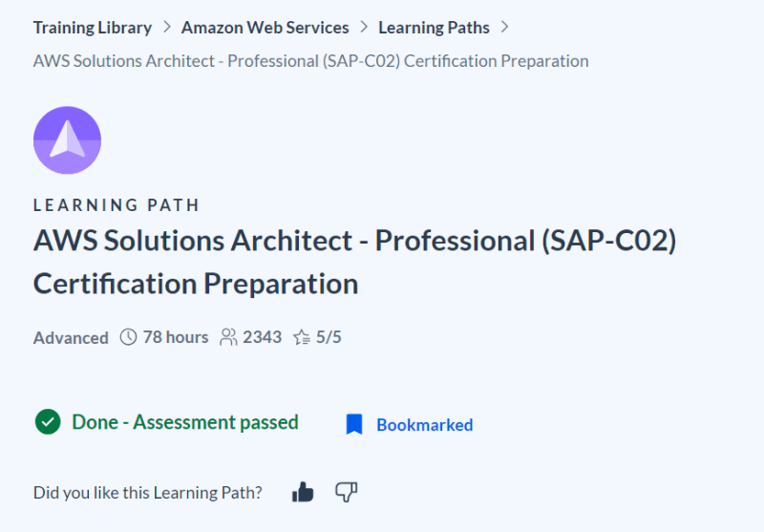Click the main course title heading
This screenshot has height=532, width=764.
pyautogui.click(x=354, y=262)
